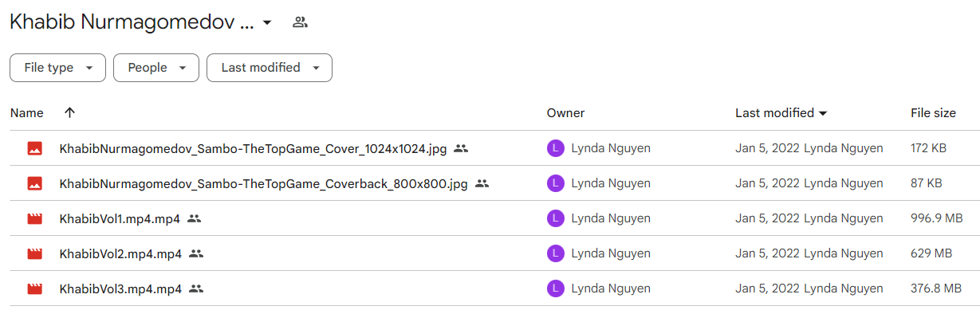
Task: Click owner avatar in Cover_1024x1024.jpg row
Action: coord(556,148)
